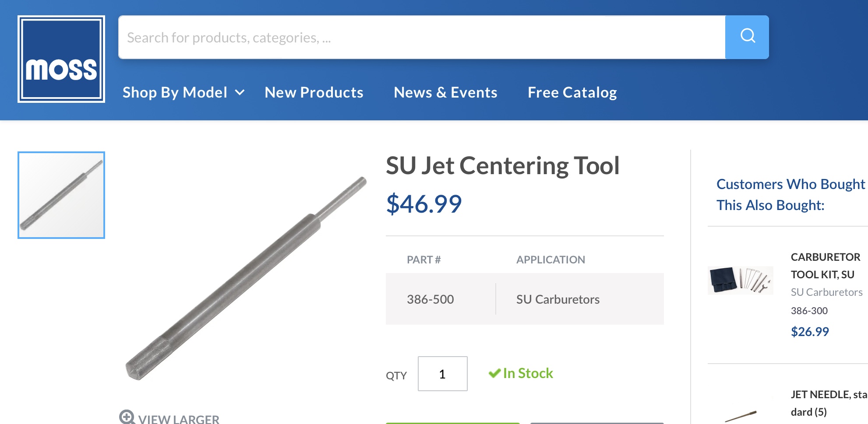Viewport: 868px width, 424px height.
Task: Click the main product image of tool
Action: [x=245, y=278]
